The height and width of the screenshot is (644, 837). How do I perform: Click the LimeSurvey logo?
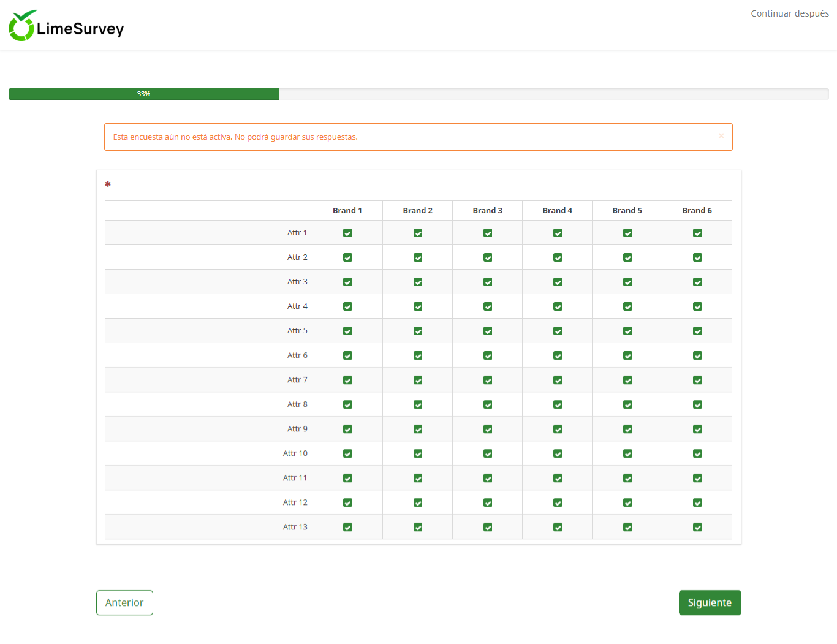pos(66,26)
